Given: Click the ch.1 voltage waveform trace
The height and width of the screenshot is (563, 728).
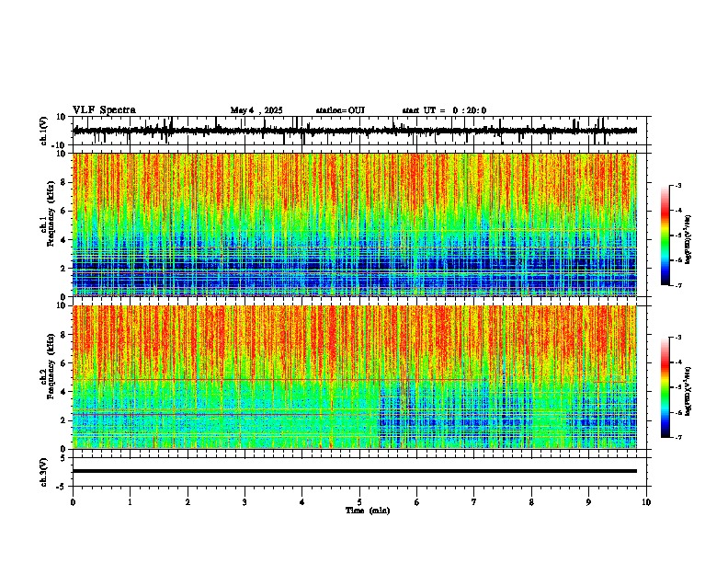Looking at the screenshot, I should coord(355,131).
